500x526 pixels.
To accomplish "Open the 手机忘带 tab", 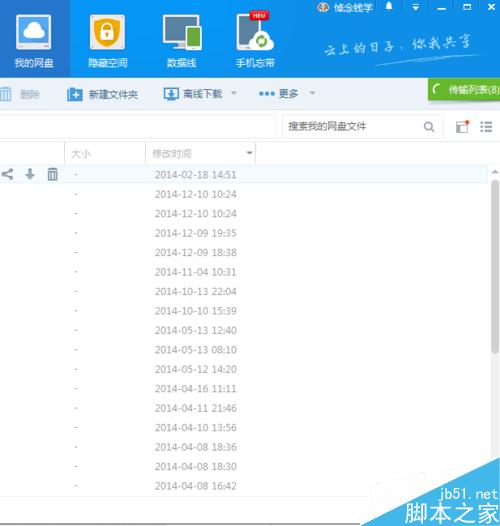I will coord(255,39).
